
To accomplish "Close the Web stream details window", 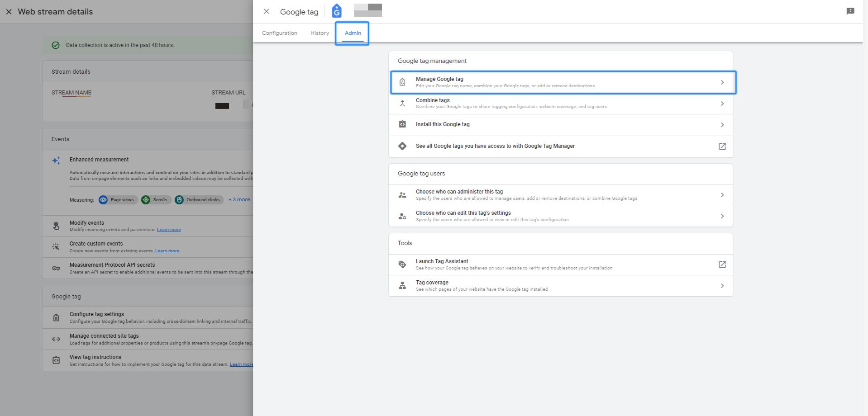I will click(x=9, y=12).
